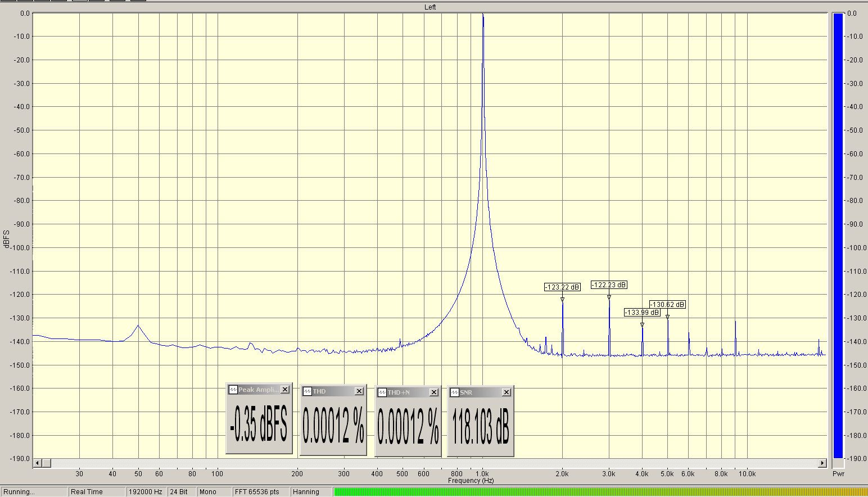Click the dBFS vertical axis label
The height and width of the screenshot is (497, 868).
tap(7, 239)
